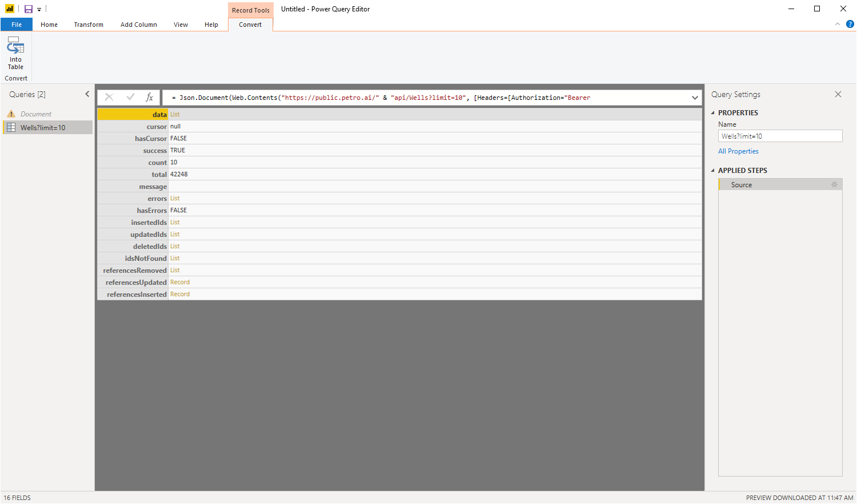Screen dimensions: 857x504
Task: Expand the formula bar dropdown arrow
Action: [695, 98]
